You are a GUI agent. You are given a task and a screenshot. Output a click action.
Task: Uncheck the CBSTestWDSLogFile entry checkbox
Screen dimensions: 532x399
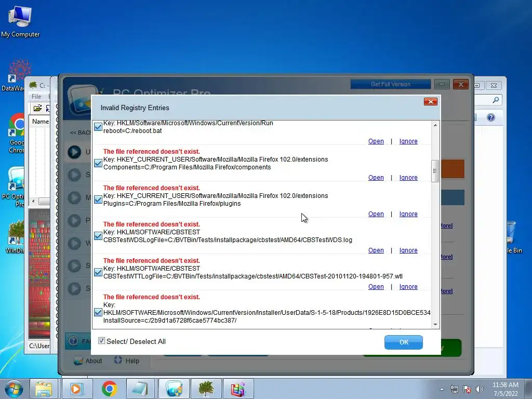[98, 236]
